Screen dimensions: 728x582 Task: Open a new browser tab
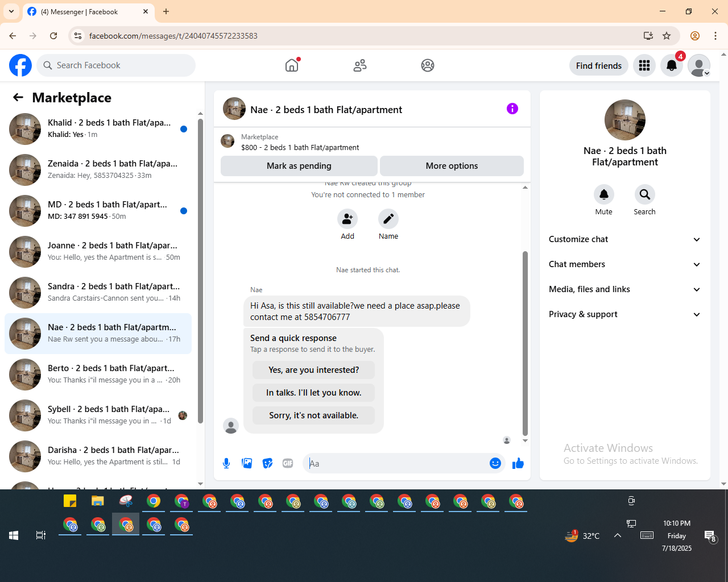[x=166, y=11]
